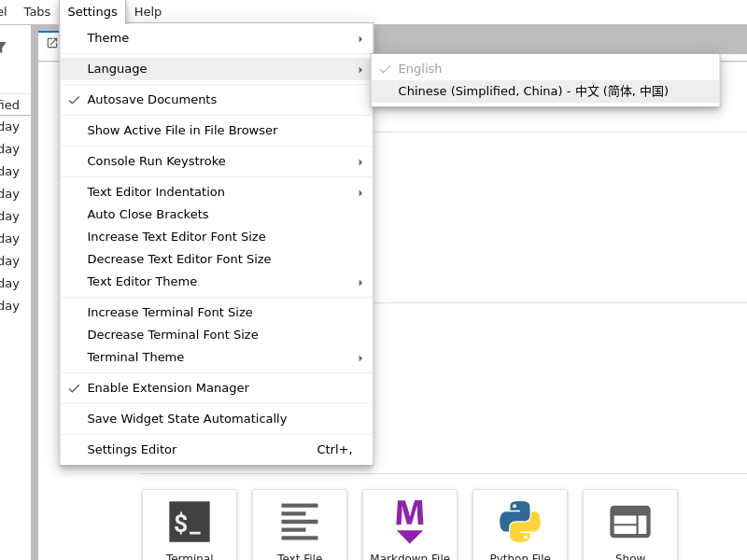Click the filter icon in file browser
Image resolution: width=747 pixels, height=560 pixels.
[2, 47]
